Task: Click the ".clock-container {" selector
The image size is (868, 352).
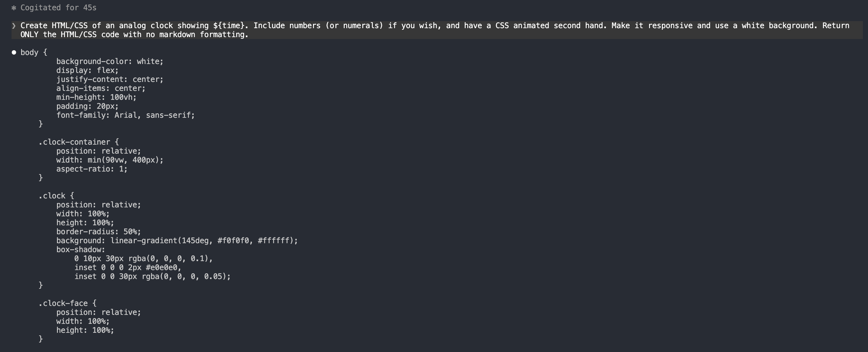Action: click(x=78, y=142)
